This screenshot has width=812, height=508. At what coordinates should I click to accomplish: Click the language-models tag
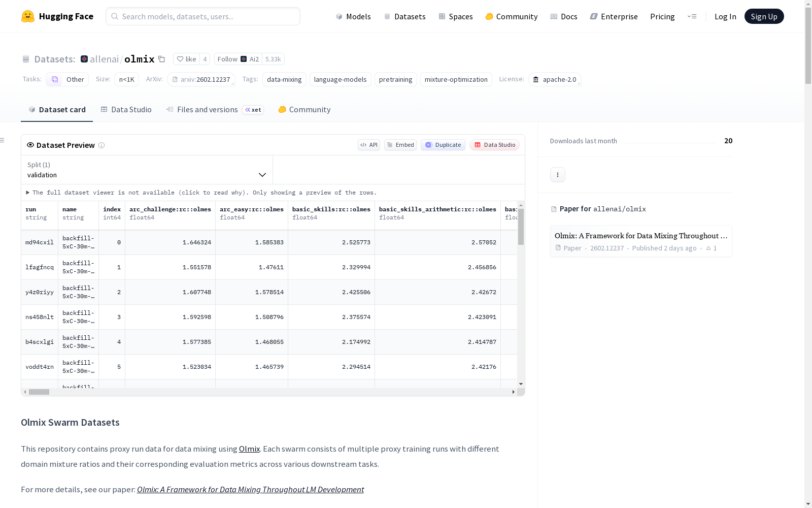[341, 79]
